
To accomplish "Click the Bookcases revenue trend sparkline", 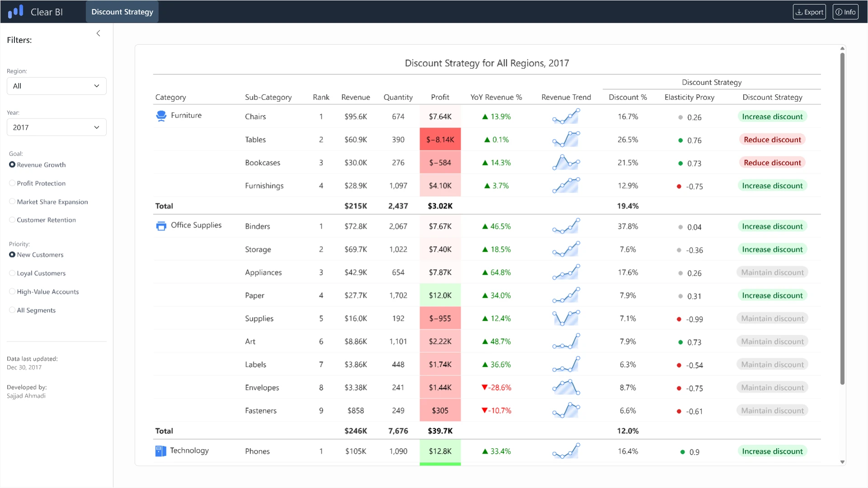I will 566,163.
